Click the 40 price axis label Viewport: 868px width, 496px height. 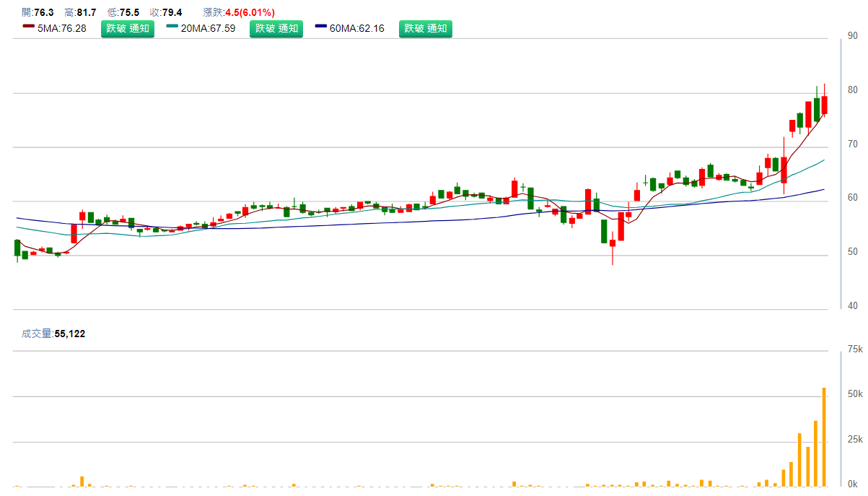tap(853, 306)
